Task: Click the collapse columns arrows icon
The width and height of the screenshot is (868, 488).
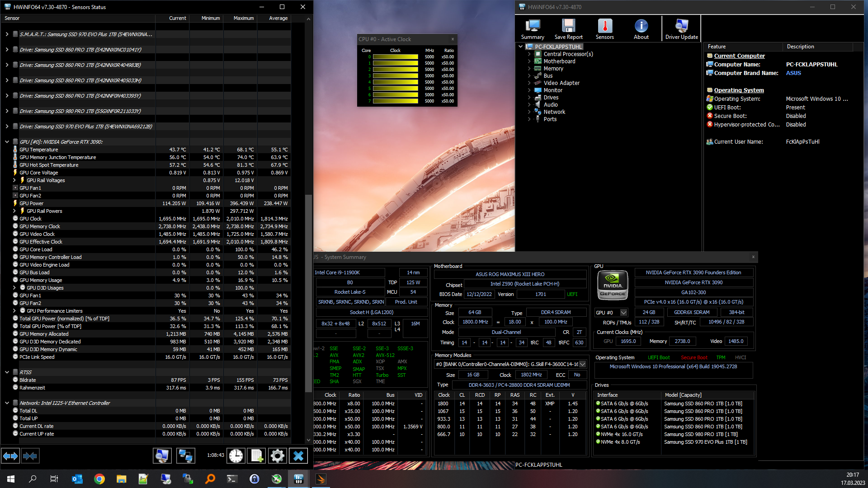Action: [30, 456]
